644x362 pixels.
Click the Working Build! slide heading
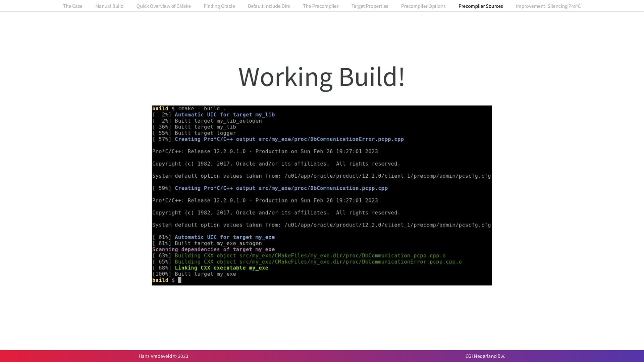pyautogui.click(x=322, y=77)
